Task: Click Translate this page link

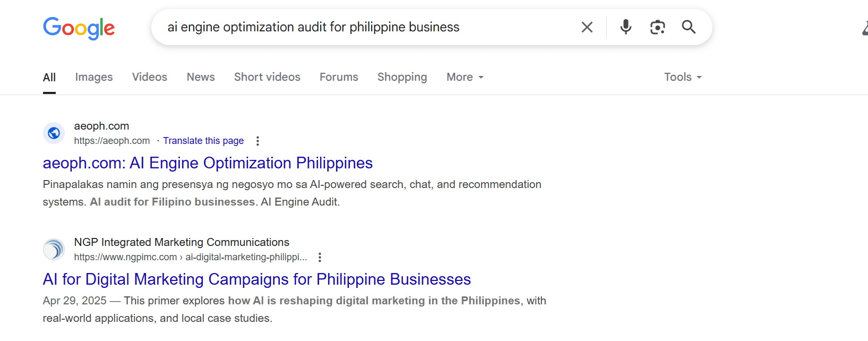Action: (x=203, y=141)
